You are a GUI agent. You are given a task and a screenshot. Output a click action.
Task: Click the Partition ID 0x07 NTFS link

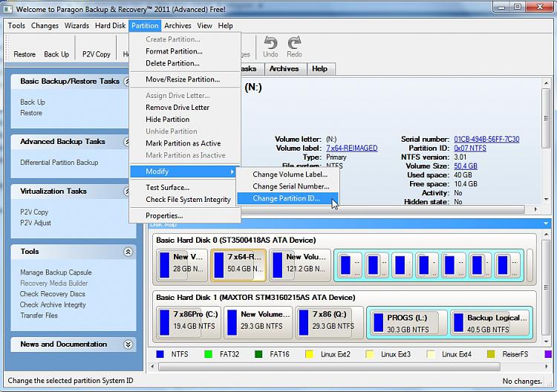(x=470, y=148)
